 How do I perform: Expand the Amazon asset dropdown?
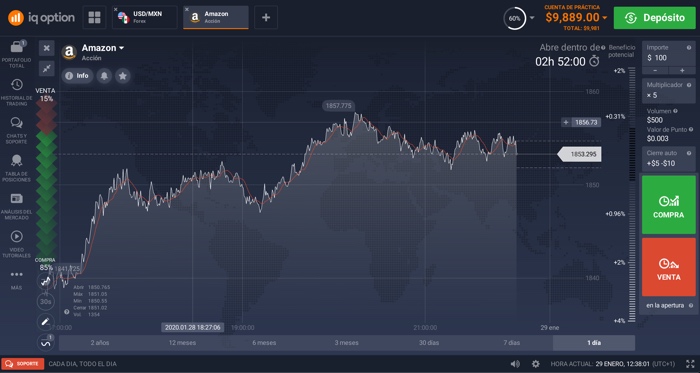pos(121,48)
